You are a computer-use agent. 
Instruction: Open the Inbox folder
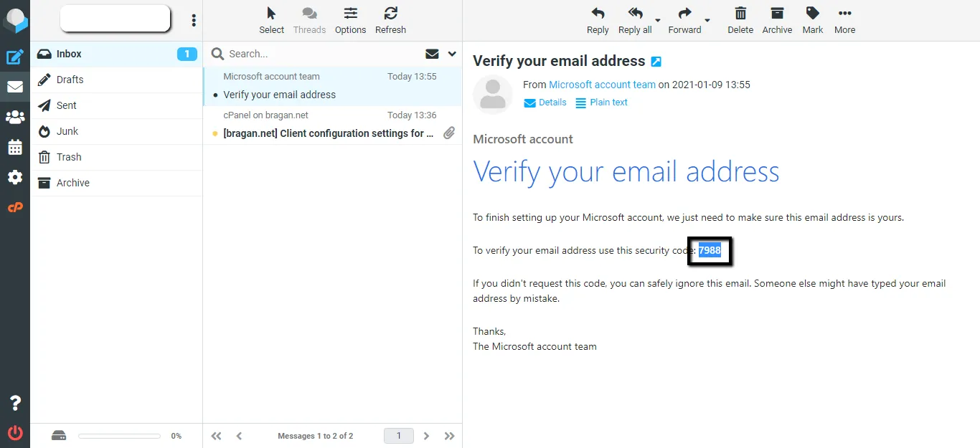116,54
